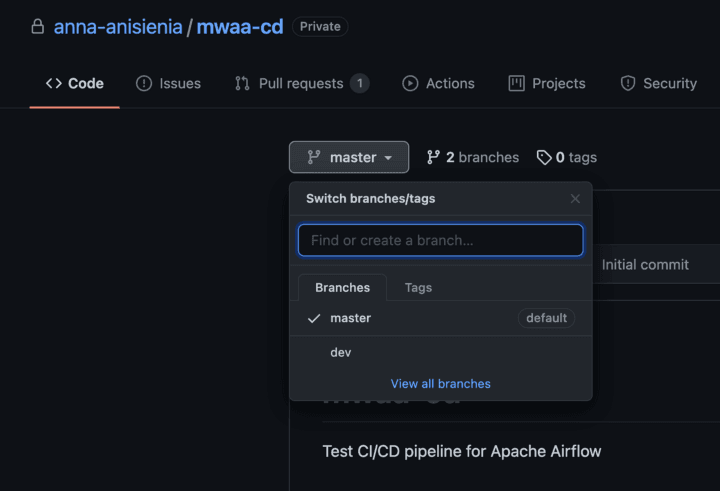Open the Projects tab
Viewport: 720px width, 491px height.
click(x=547, y=84)
